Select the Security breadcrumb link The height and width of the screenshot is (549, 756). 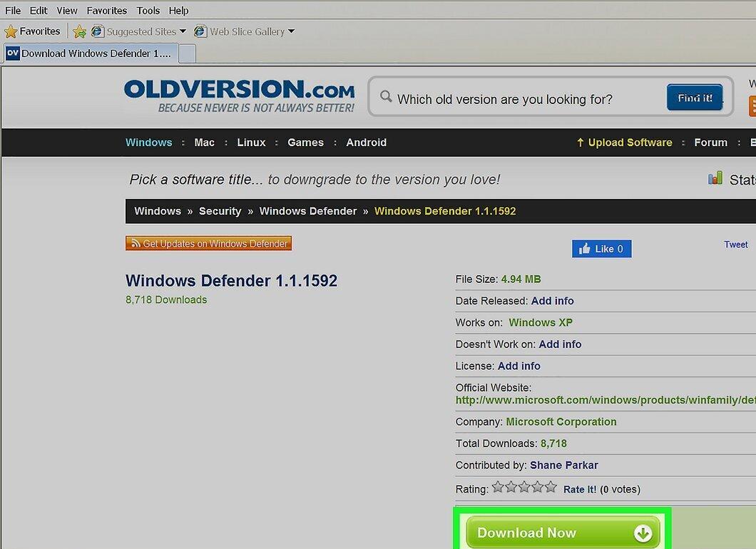220,211
